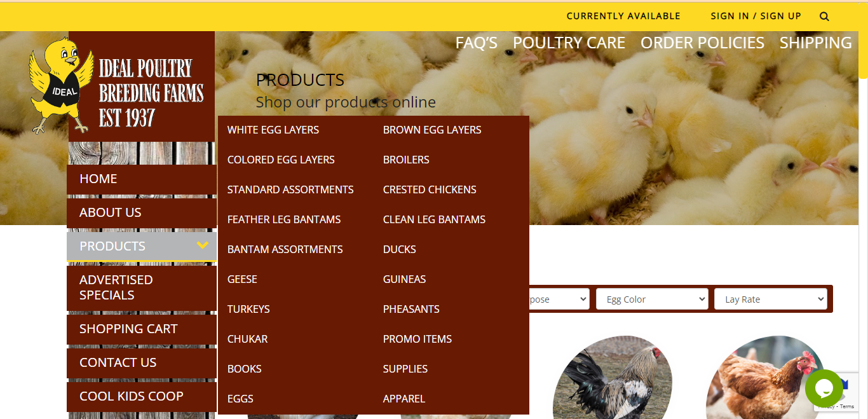The width and height of the screenshot is (868, 419).
Task: Choose Brown Egg Layers from menu
Action: pyautogui.click(x=432, y=130)
